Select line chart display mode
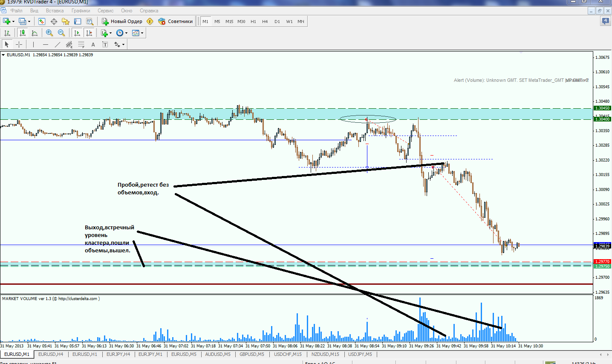The height and width of the screenshot is (364, 612). pos(35,33)
